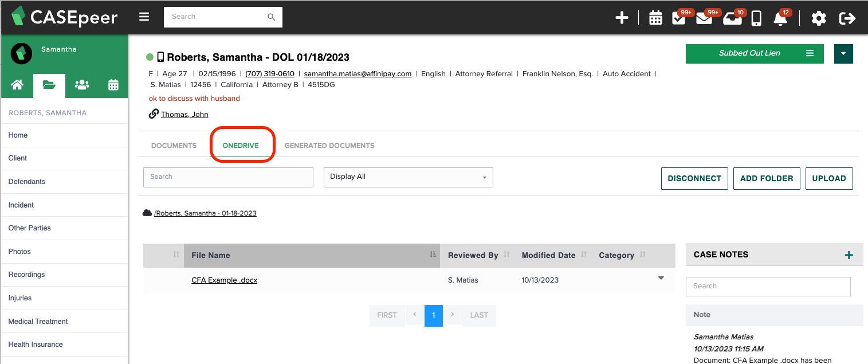Open notifications bell icon

pos(780,19)
